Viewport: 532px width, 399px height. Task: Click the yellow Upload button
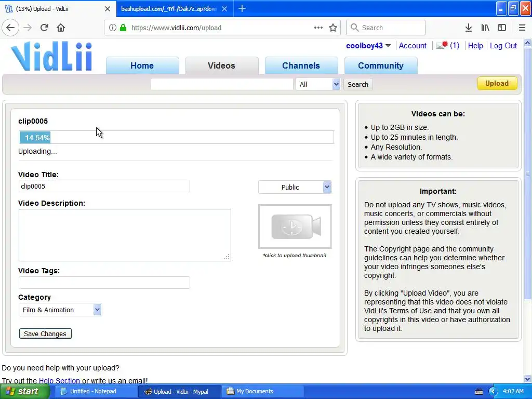(497, 84)
